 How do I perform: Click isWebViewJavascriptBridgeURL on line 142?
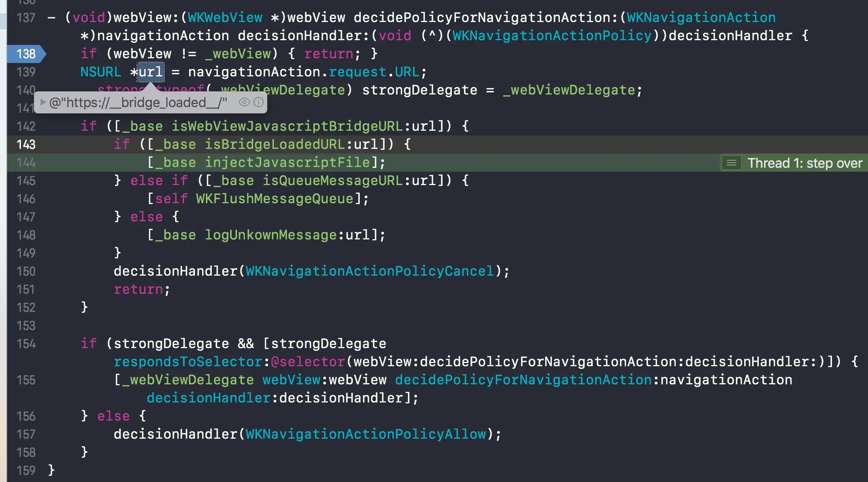click(287, 126)
